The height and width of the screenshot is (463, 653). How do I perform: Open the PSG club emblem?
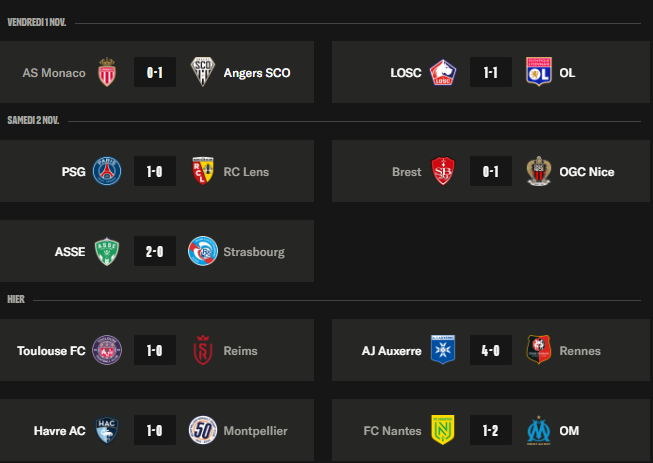click(x=107, y=171)
